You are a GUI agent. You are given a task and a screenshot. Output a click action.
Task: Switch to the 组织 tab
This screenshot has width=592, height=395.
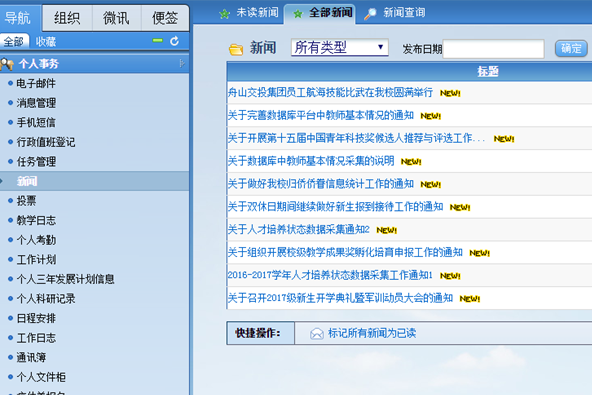tap(67, 18)
